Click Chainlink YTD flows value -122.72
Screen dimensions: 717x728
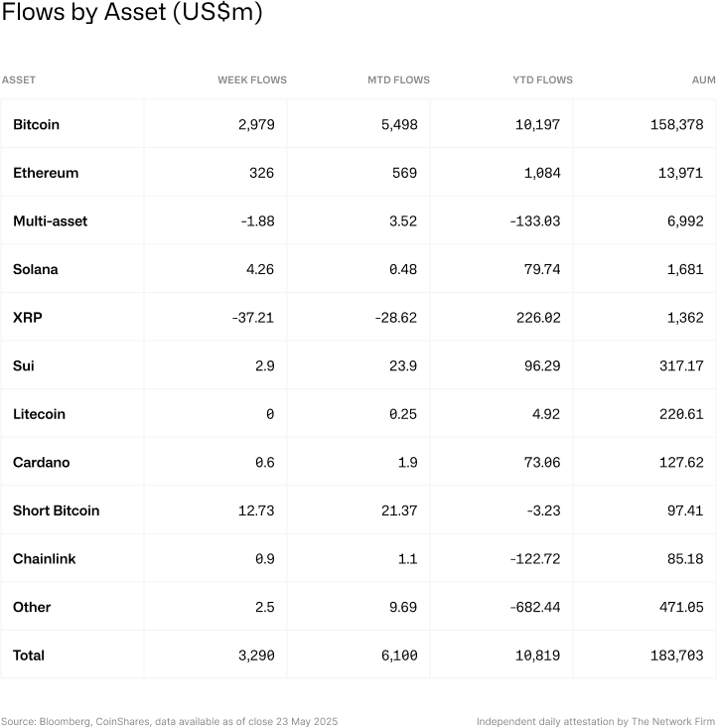533,558
